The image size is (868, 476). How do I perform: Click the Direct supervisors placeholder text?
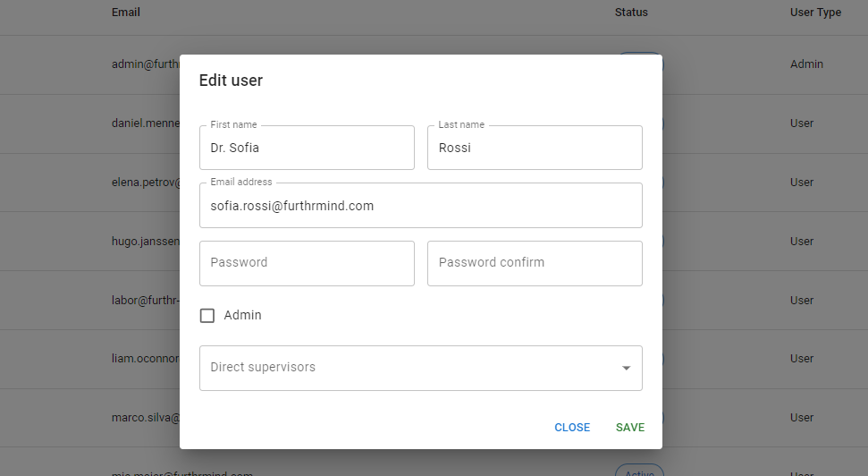coord(263,368)
